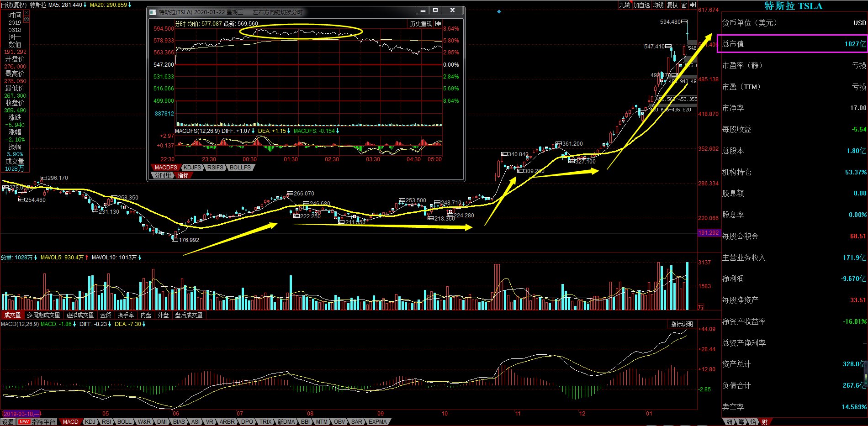Switch to the 焰 tab in the right panel
The image size is (868, 426).
[x=753, y=422]
